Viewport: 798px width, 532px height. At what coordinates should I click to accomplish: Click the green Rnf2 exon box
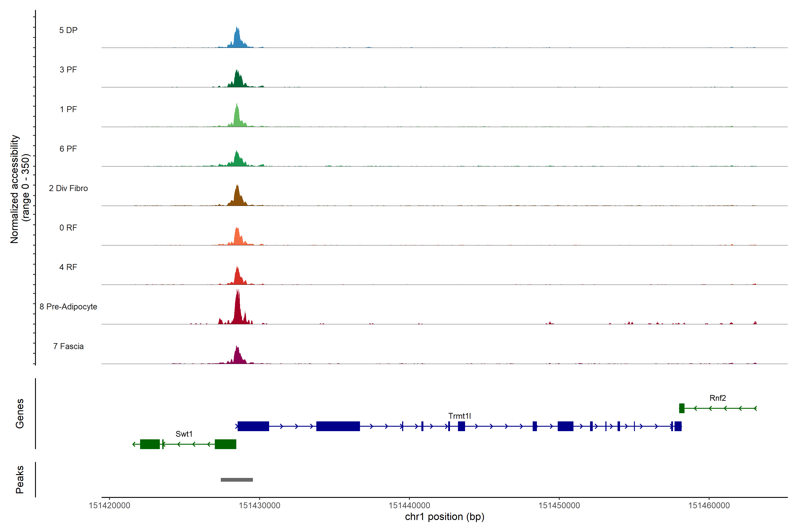682,408
